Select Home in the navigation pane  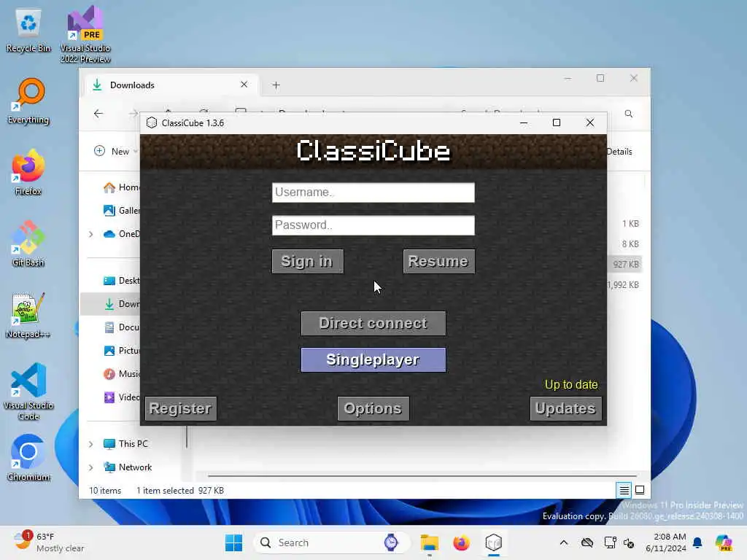122,187
